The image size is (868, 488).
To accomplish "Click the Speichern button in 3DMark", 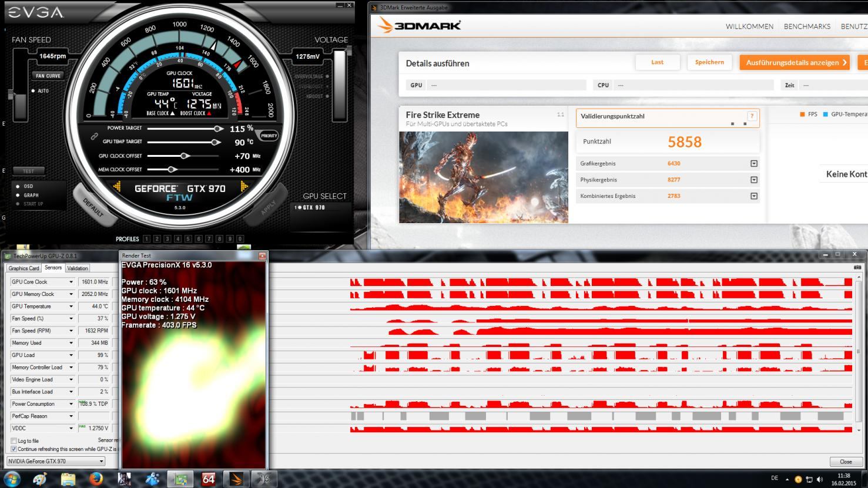I will (709, 62).
